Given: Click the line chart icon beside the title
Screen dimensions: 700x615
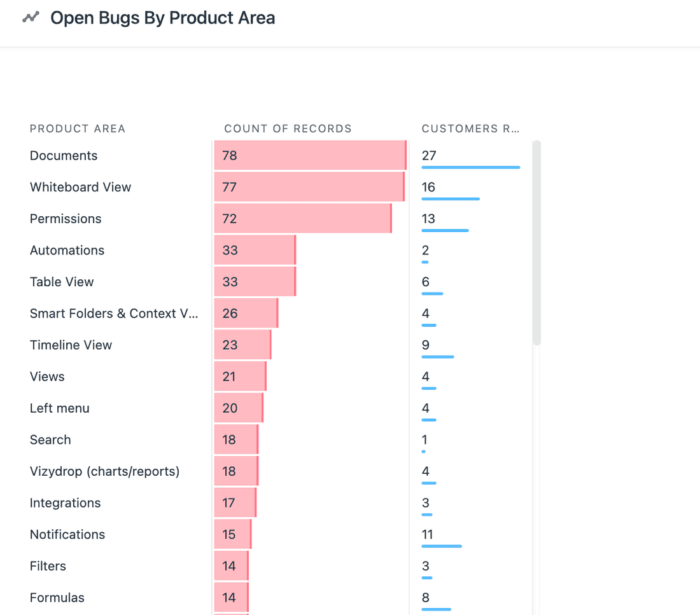Looking at the screenshot, I should click(30, 18).
